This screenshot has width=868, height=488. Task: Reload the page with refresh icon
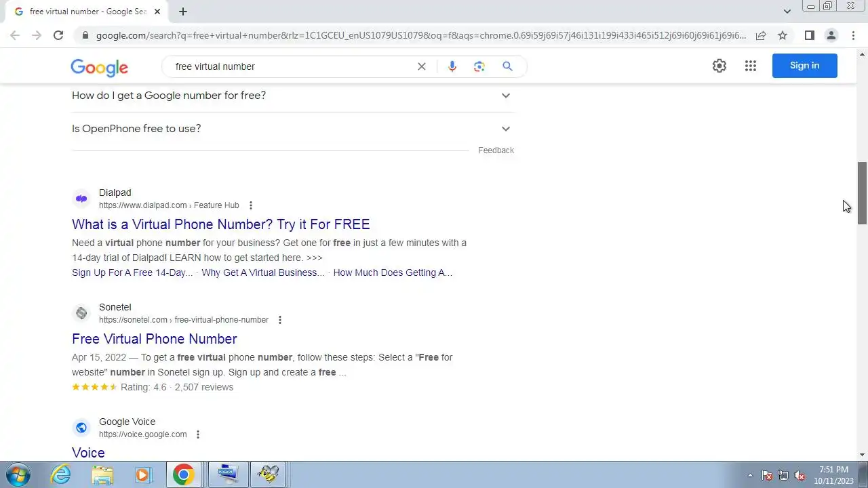click(58, 35)
